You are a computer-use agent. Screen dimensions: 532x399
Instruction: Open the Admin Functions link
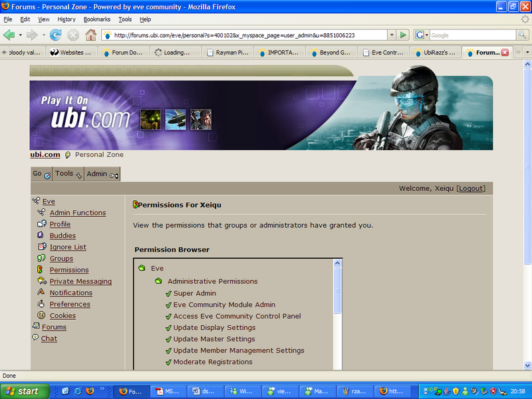click(78, 213)
